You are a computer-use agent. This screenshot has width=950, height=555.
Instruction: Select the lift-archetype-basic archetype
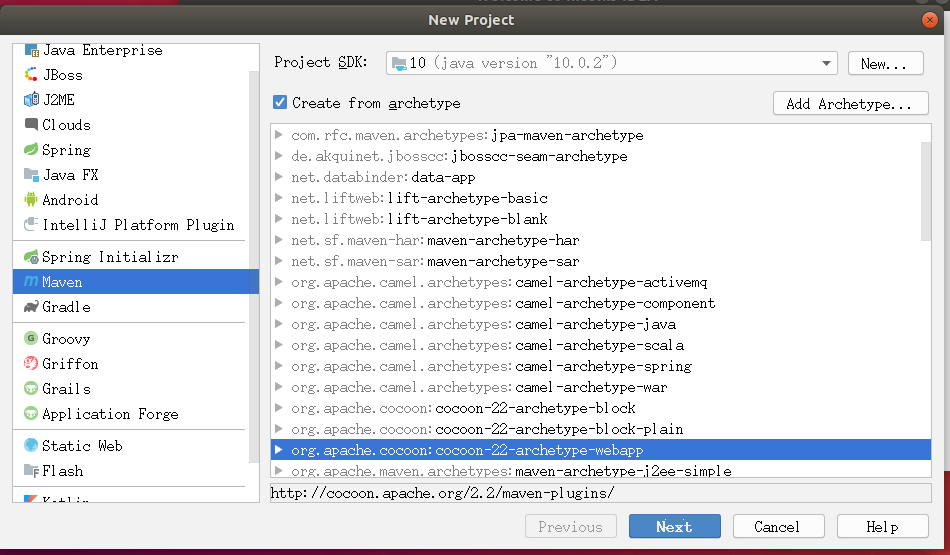tap(467, 198)
